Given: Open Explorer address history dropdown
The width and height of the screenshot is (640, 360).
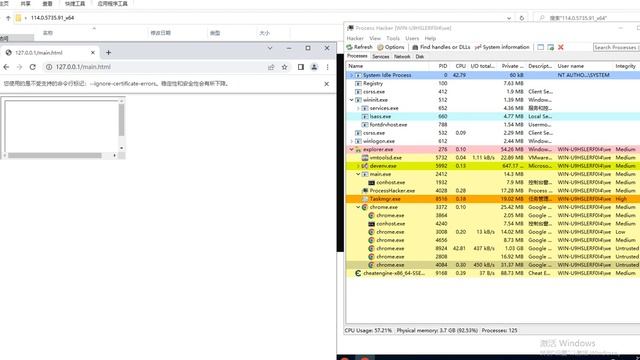Looking at the screenshot, I should 509,18.
